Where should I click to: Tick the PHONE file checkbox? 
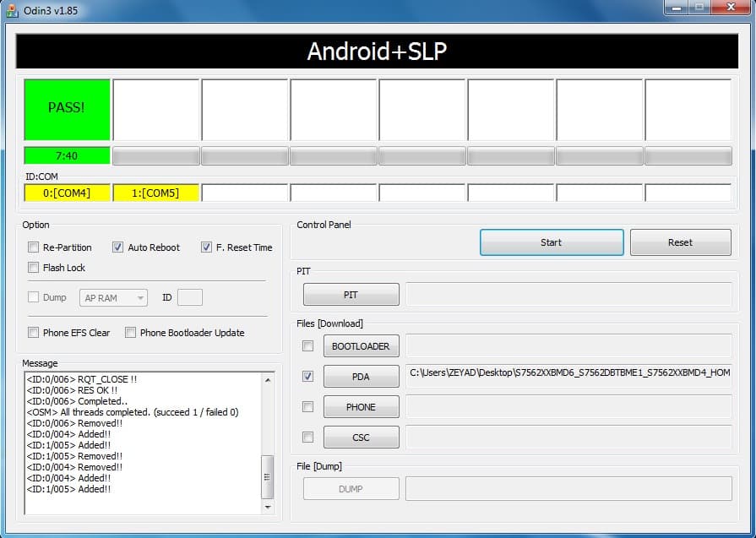[307, 407]
